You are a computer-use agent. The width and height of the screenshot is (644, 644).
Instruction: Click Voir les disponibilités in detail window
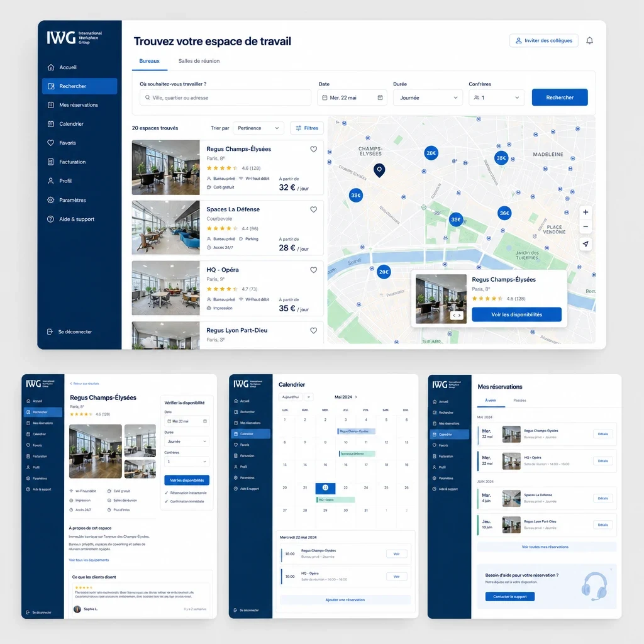(187, 480)
